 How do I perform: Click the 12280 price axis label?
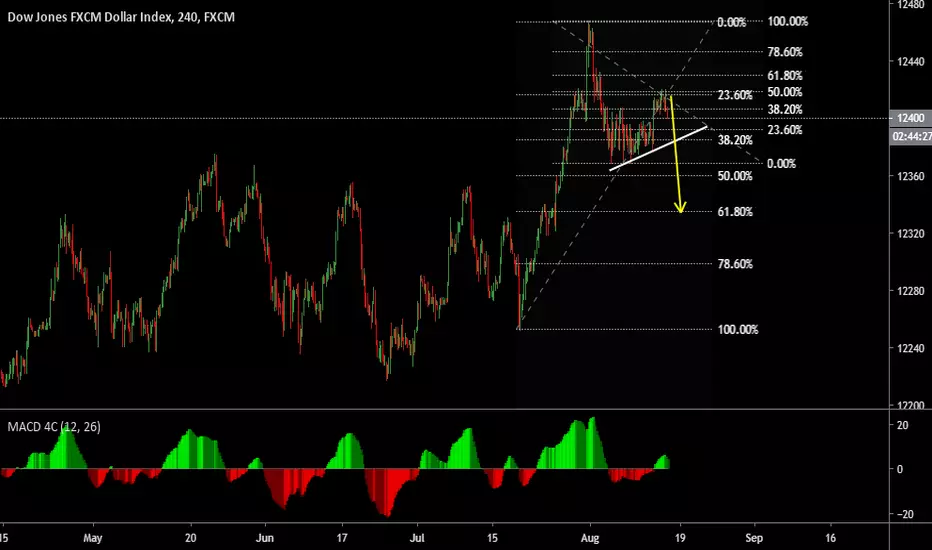pos(911,291)
